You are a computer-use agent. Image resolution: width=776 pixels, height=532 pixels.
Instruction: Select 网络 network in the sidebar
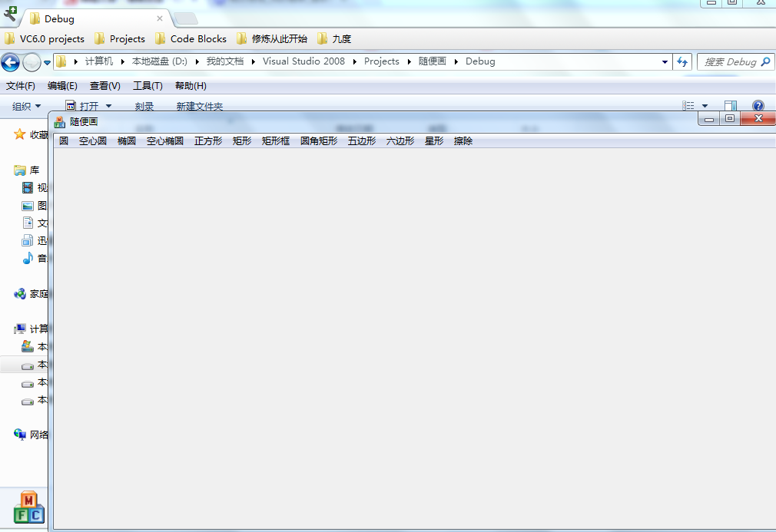point(31,435)
